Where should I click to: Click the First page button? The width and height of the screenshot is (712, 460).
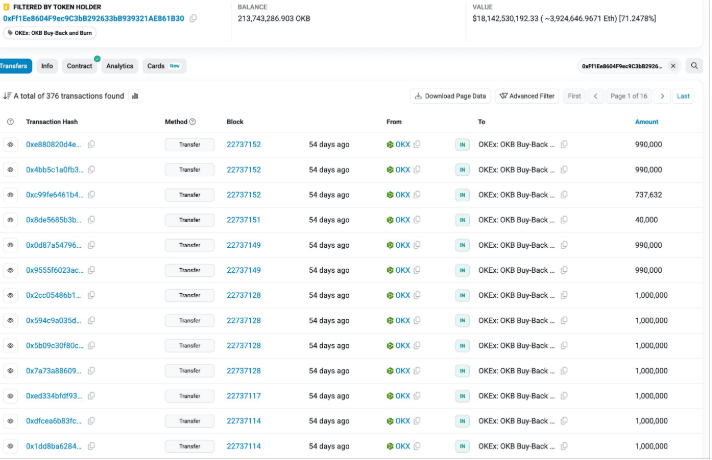tap(574, 96)
